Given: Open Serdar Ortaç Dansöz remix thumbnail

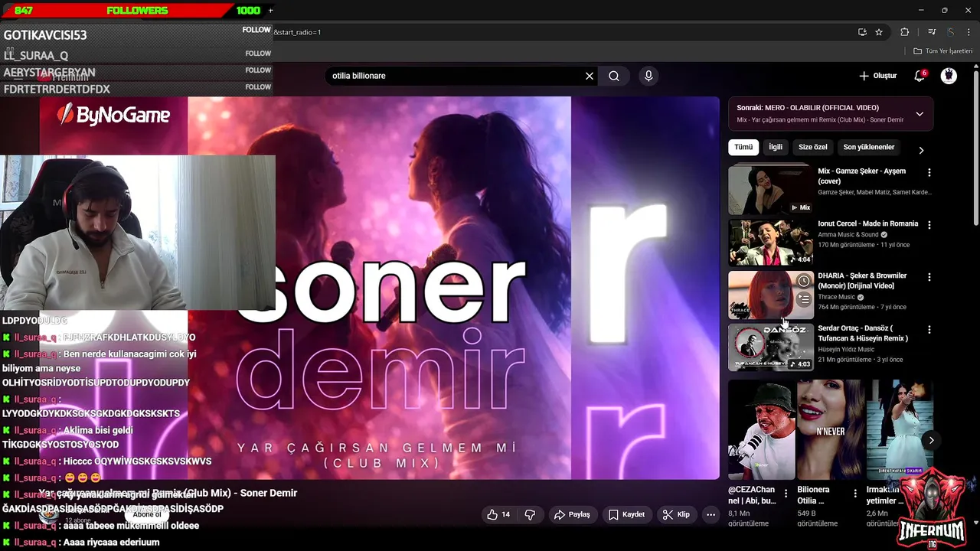Looking at the screenshot, I should pos(771,347).
